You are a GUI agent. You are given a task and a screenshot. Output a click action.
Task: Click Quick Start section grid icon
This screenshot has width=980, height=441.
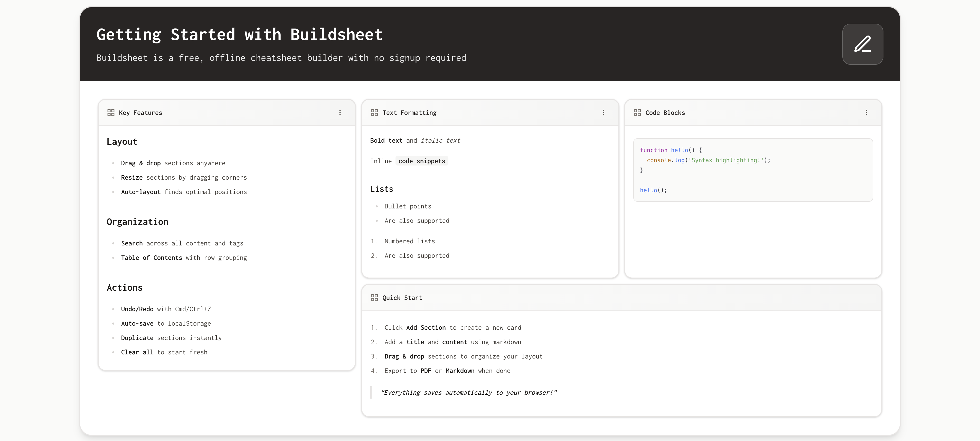[374, 298]
